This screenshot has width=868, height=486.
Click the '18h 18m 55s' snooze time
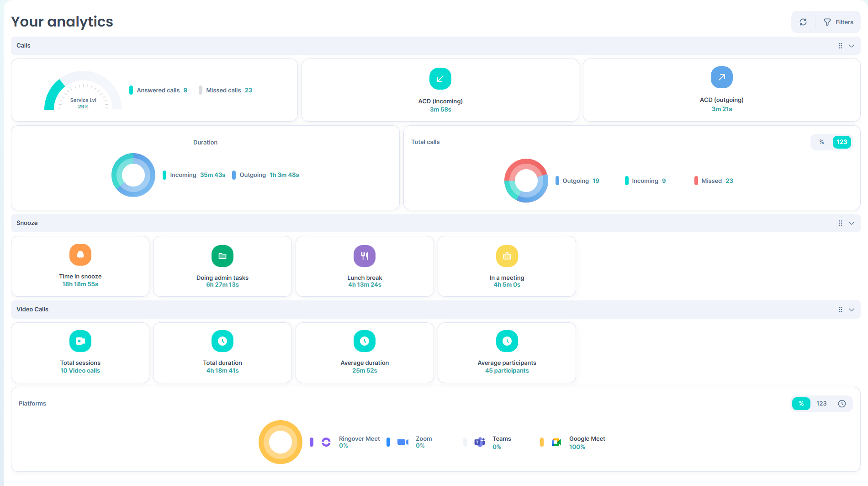pyautogui.click(x=80, y=284)
